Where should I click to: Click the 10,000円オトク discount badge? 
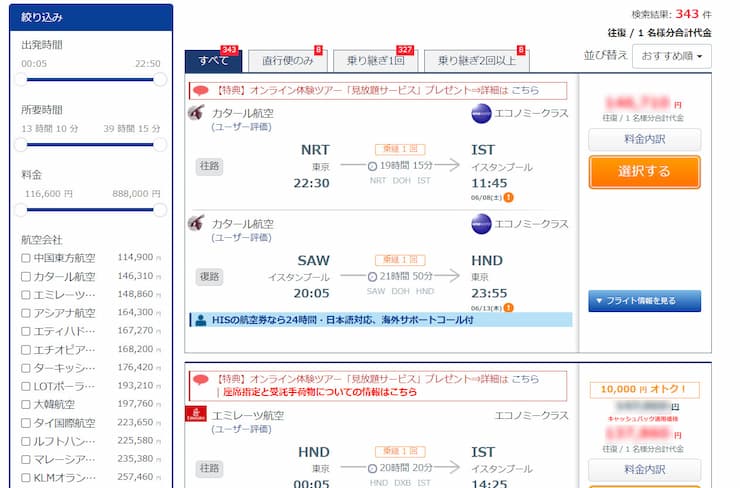(x=644, y=389)
